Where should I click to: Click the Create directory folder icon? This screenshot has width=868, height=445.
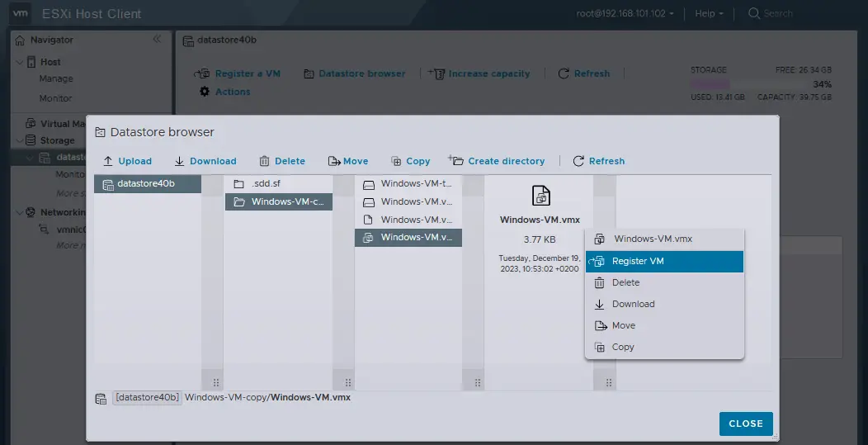[455, 161]
